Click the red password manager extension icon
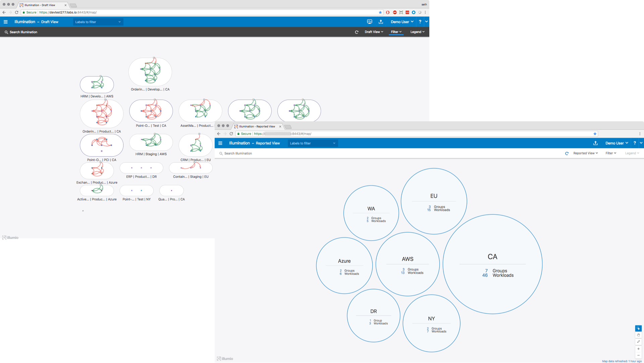This screenshot has width=644, height=363. tap(407, 12)
